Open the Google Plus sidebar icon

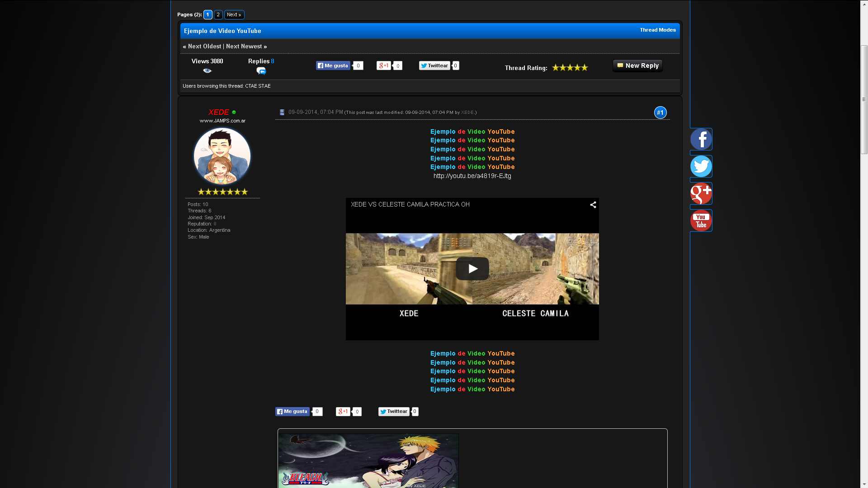tap(701, 193)
